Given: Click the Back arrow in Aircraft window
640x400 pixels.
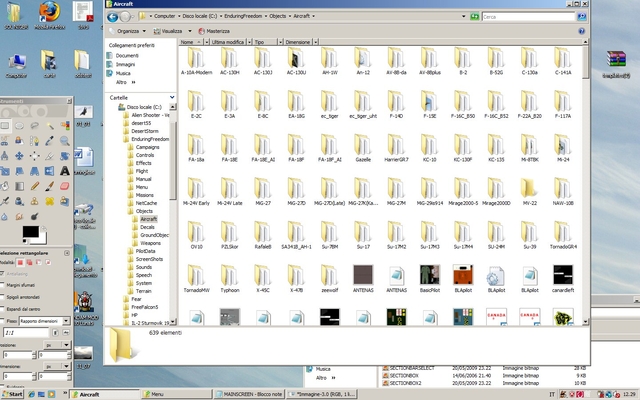Looking at the screenshot, I should (113, 17).
